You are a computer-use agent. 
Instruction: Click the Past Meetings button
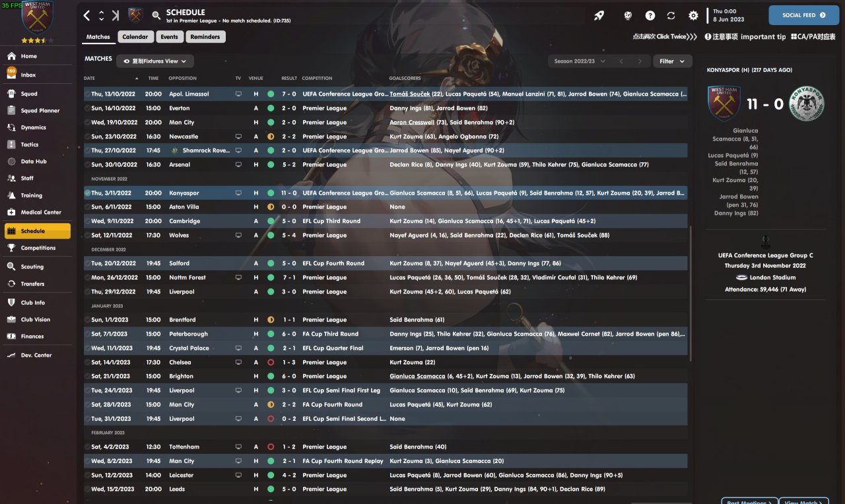click(749, 501)
